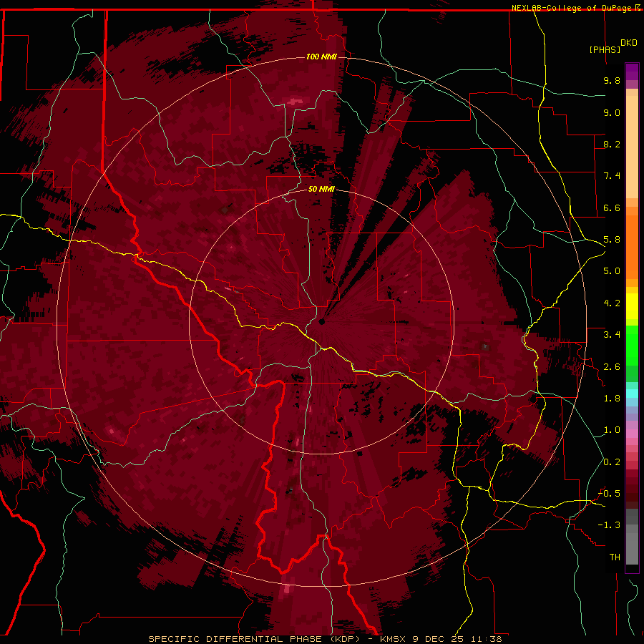Select the 3.4 scale value
Screen dimensions: 644x644
click(x=612, y=335)
